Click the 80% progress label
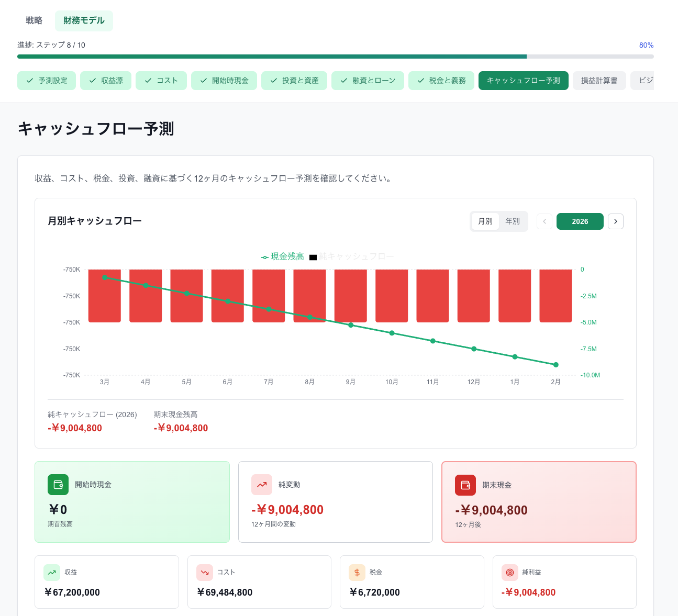This screenshot has height=616, width=678. click(x=646, y=45)
